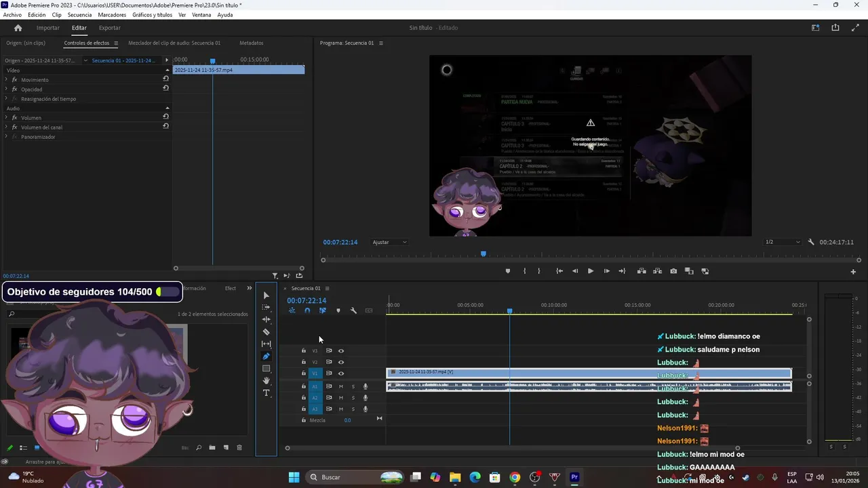This screenshot has height=488, width=868.
Task: Open Program monitor settings wrench
Action: (x=811, y=242)
